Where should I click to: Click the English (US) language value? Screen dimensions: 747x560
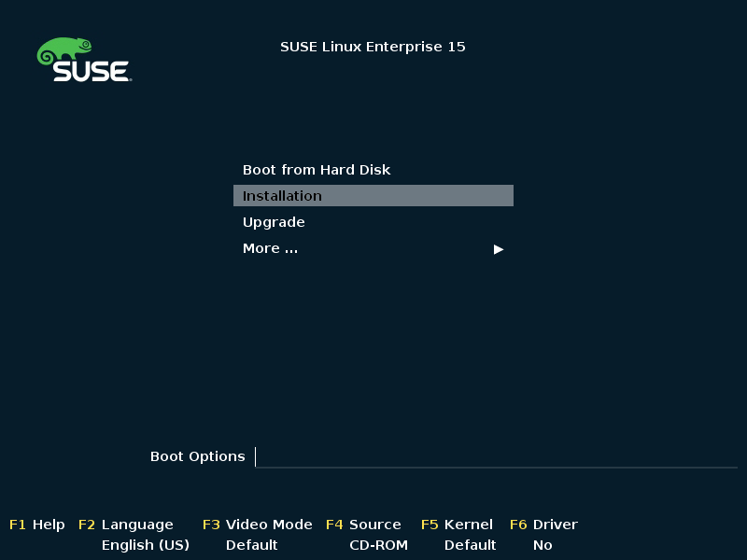[145, 545]
